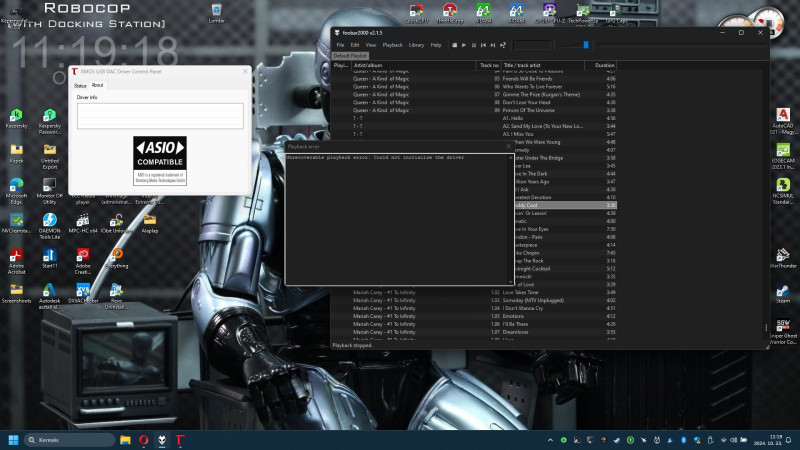Switch to foobar2000 taskbar icon
The image size is (800, 450).
[x=162, y=440]
